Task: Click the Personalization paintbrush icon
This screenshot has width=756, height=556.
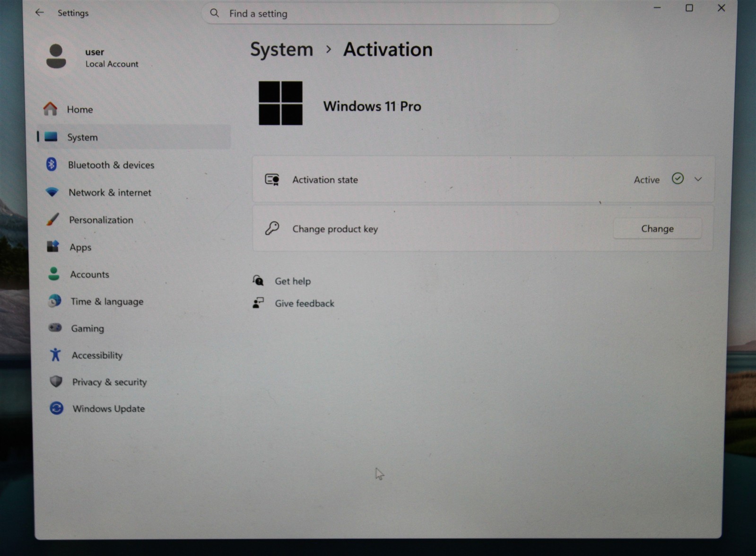Action: tap(52, 219)
